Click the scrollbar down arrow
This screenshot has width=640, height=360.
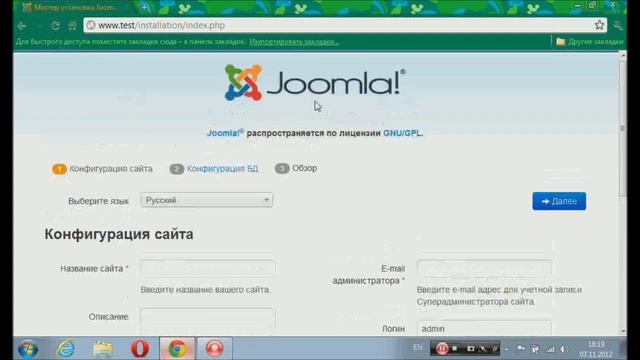click(622, 331)
